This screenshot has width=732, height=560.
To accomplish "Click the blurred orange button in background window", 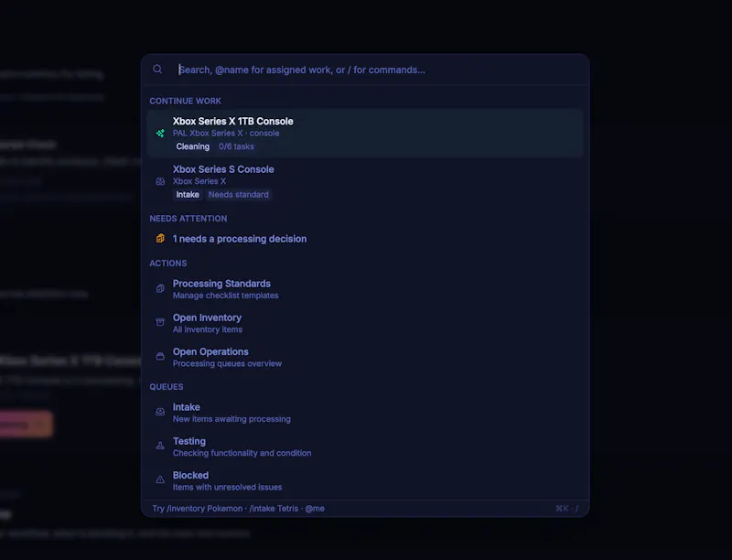I will (26, 425).
